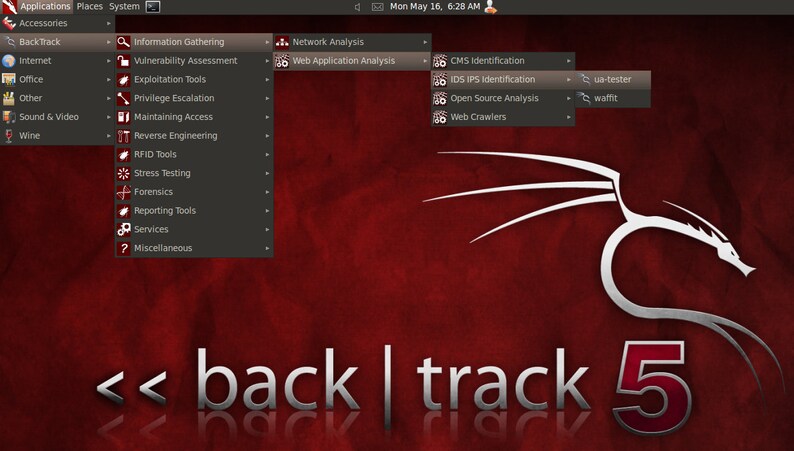Select Web Application Analysis menu entry
This screenshot has width=794, height=451.
click(352, 61)
